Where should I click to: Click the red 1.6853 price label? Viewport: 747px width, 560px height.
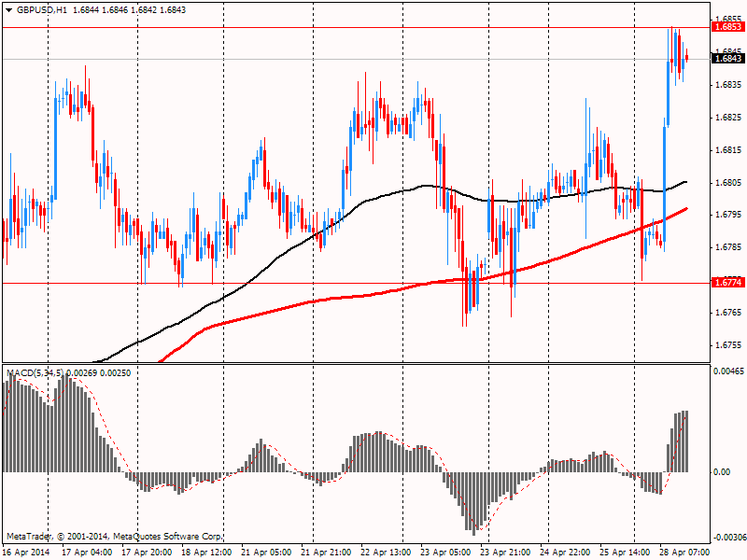coord(726,27)
